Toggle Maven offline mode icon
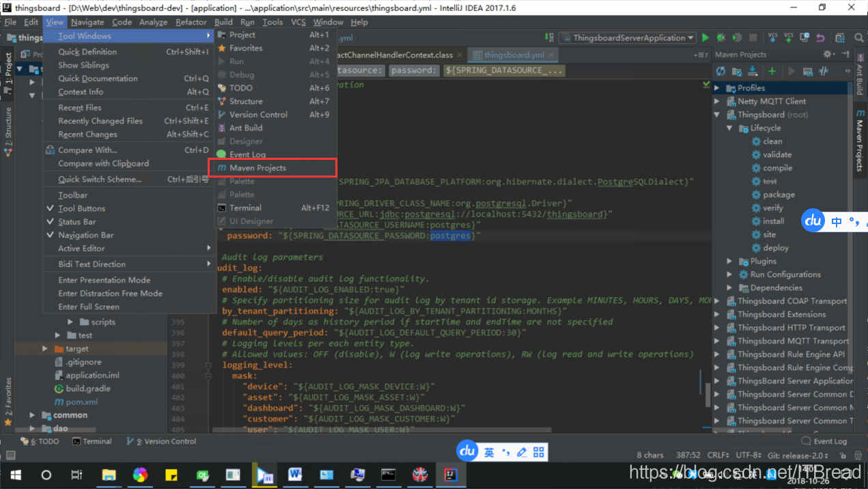 [x=824, y=71]
